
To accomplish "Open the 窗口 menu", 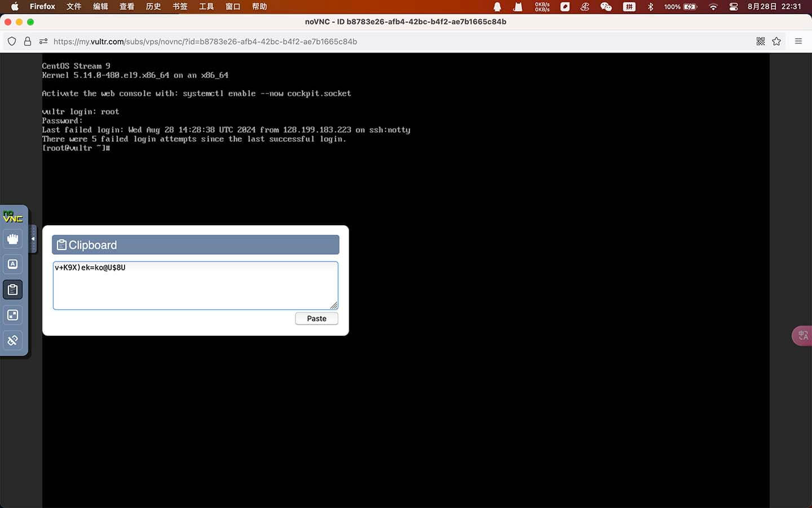I will (x=233, y=7).
